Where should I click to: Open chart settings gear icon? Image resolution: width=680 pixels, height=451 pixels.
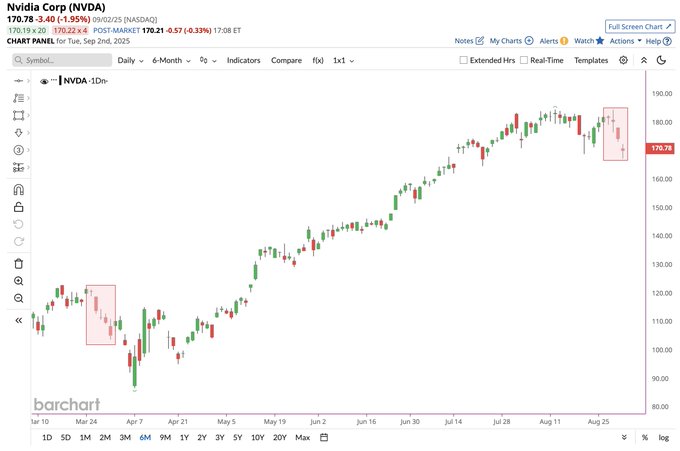tap(623, 60)
